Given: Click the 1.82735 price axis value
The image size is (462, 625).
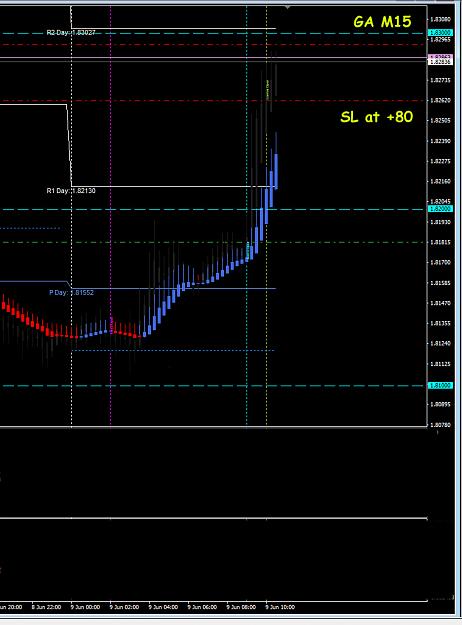Looking at the screenshot, I should 441,80.
